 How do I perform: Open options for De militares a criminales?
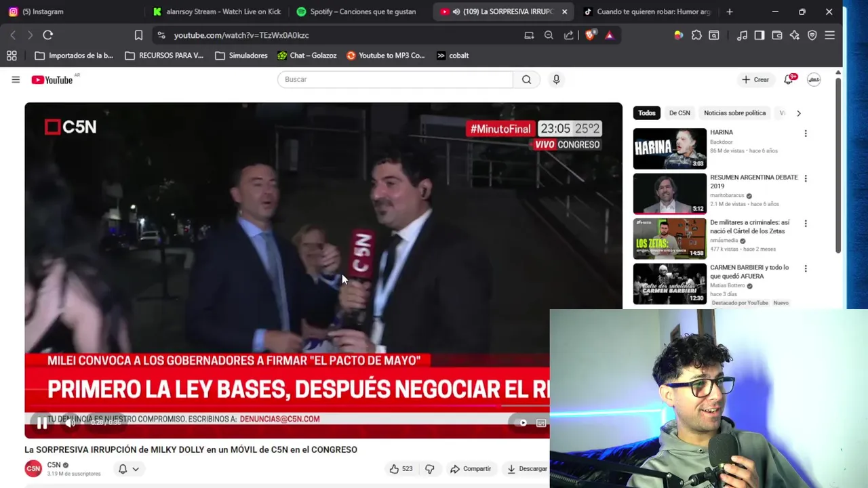[x=806, y=223]
